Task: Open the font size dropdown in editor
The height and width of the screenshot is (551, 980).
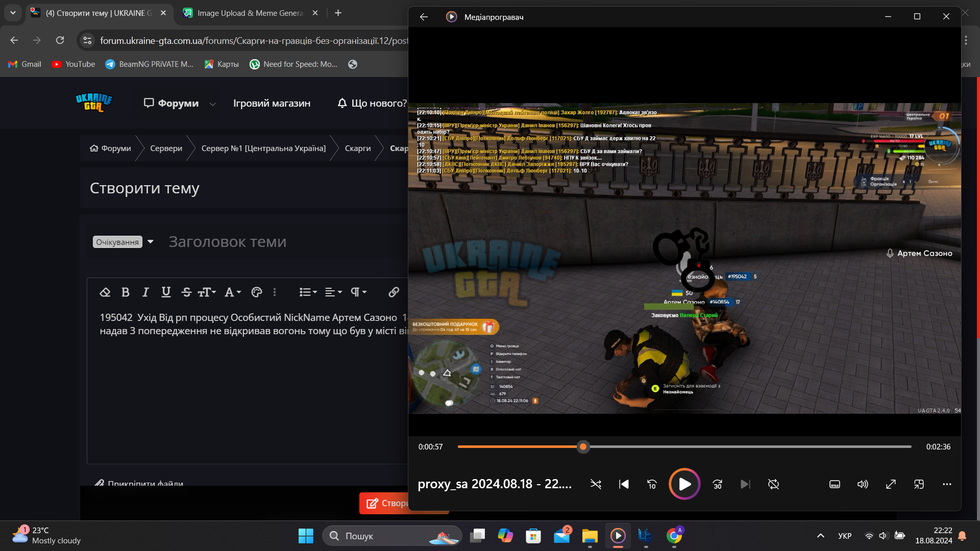Action: [x=207, y=292]
